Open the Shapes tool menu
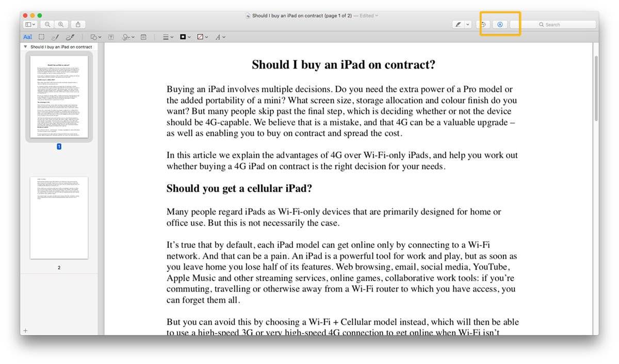The image size is (619, 364). (95, 37)
